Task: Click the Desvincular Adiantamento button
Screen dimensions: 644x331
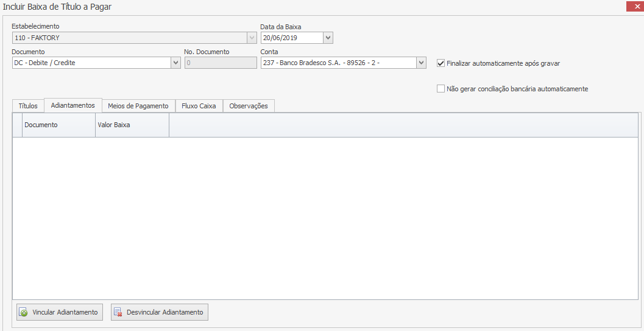Action: coord(160,312)
